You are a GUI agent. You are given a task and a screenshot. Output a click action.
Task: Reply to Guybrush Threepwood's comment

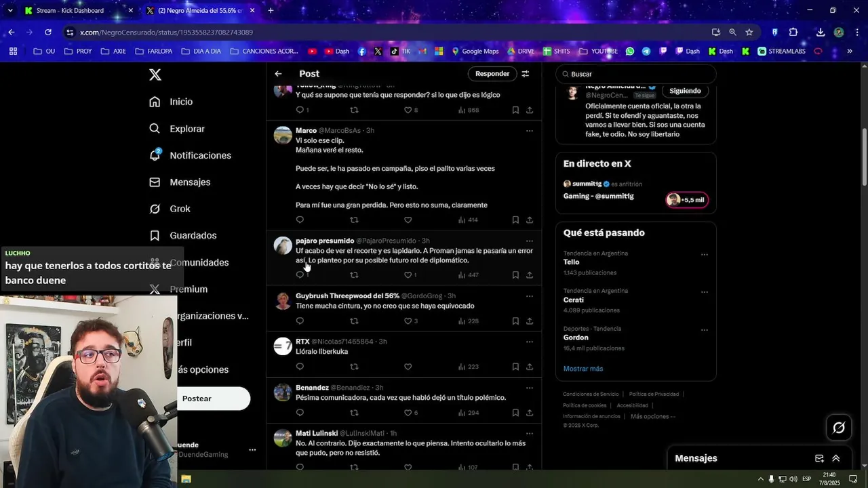300,321
